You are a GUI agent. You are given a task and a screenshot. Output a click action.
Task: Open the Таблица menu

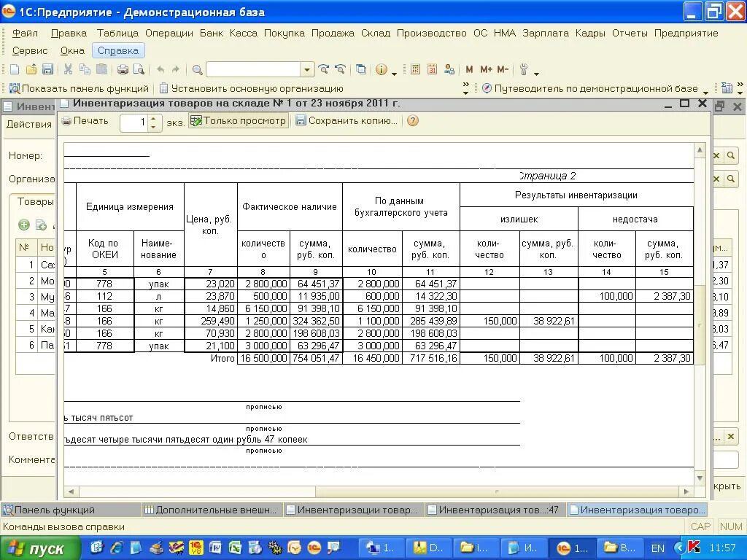point(117,34)
